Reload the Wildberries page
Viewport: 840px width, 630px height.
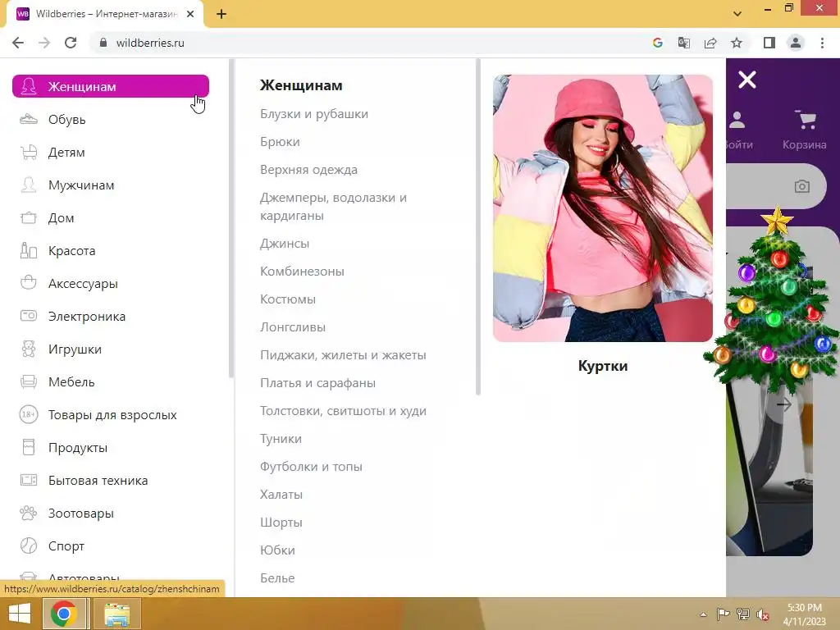coord(71,43)
